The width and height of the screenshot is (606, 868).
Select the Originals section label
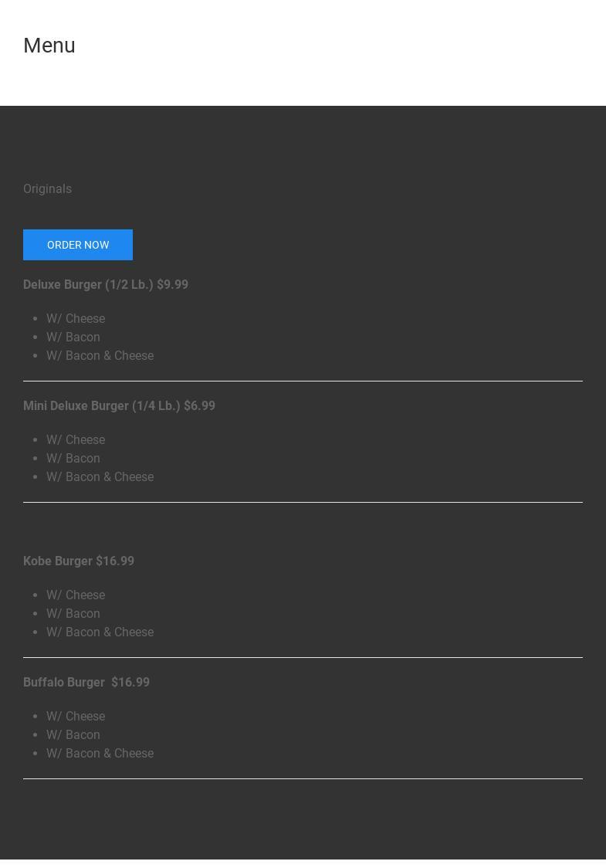47,188
